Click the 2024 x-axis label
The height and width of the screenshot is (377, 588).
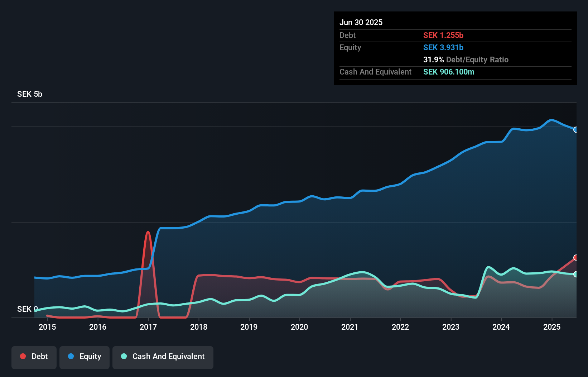point(501,327)
